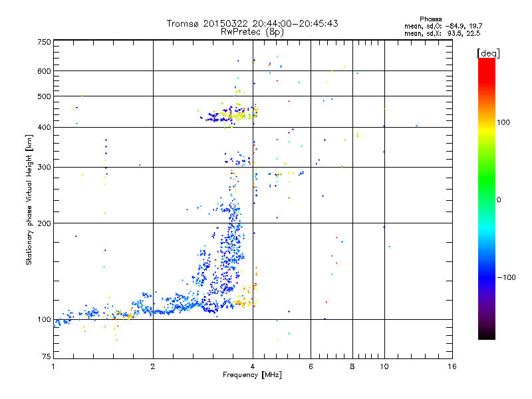This screenshot has width=532, height=399.
Task: Click the '600' y-axis tick label
Action: coord(45,71)
